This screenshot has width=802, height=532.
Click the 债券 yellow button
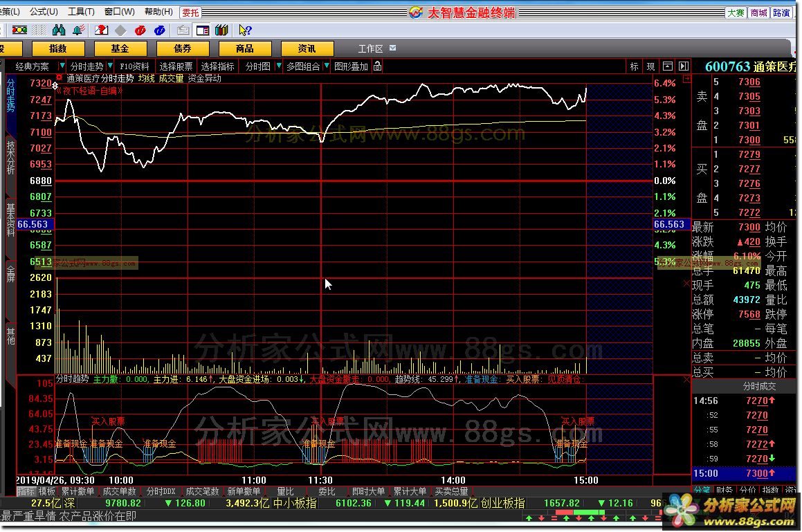(183, 48)
